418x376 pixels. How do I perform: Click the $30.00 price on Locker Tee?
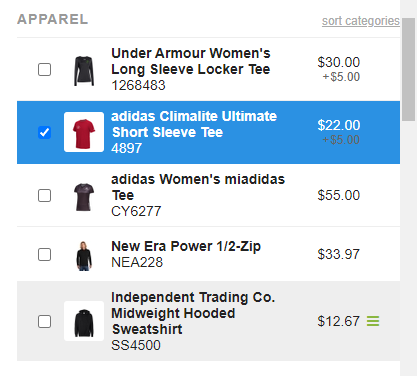(339, 62)
